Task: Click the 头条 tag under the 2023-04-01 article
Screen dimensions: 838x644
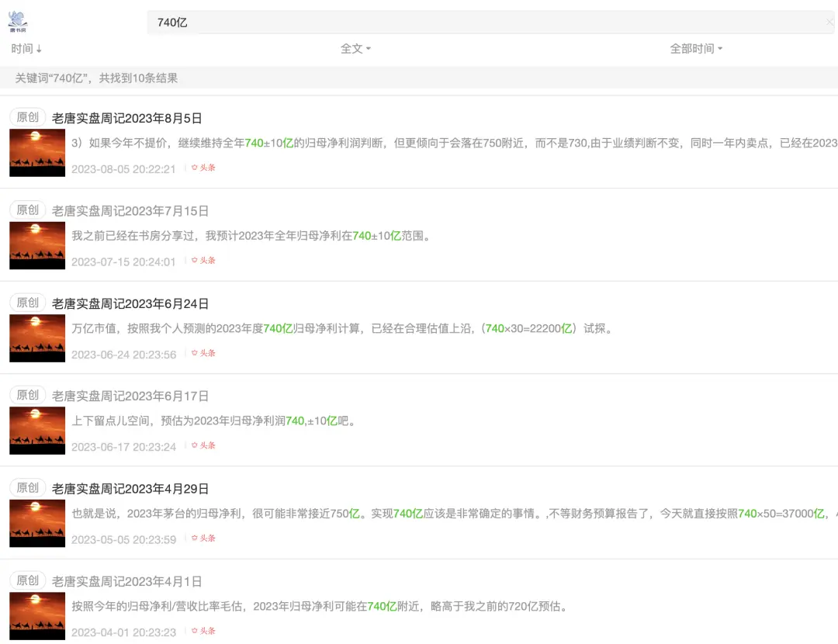Action: coord(203,631)
